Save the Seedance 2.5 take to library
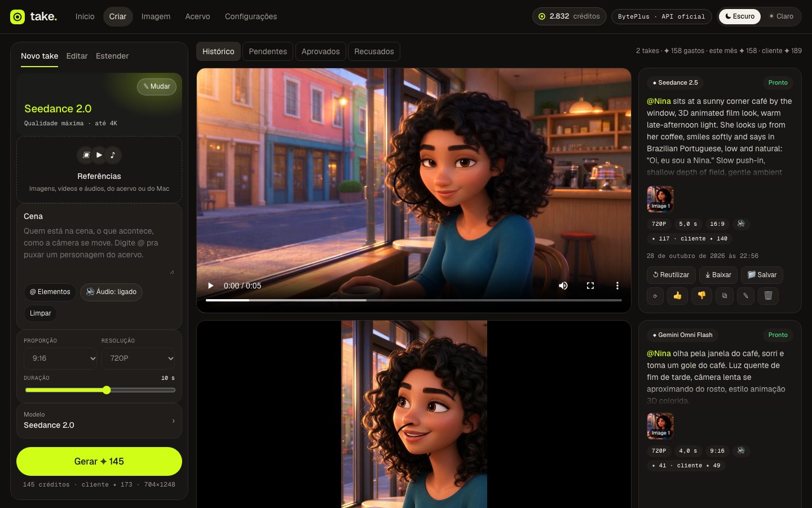Viewport: 812px width, 508px height. (762, 275)
